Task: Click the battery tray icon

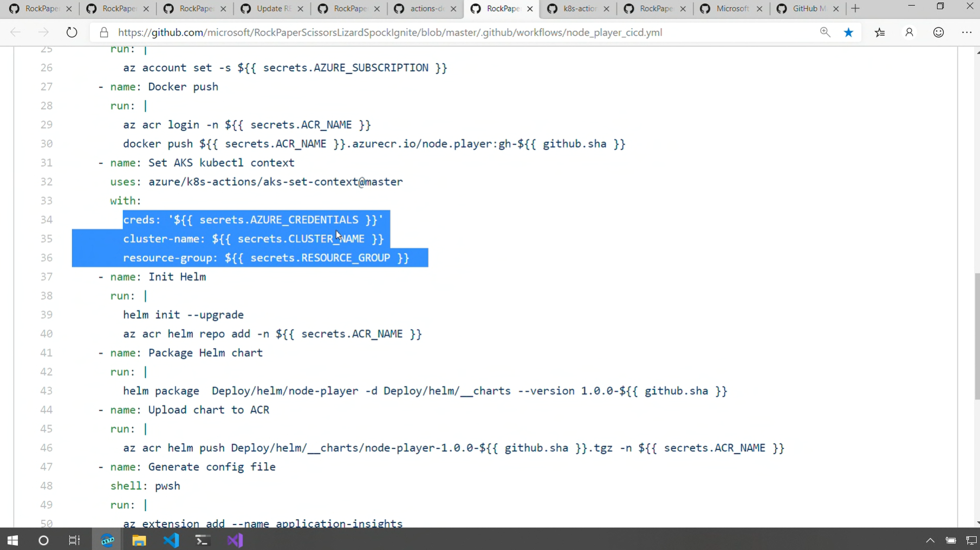Action: [x=951, y=540]
